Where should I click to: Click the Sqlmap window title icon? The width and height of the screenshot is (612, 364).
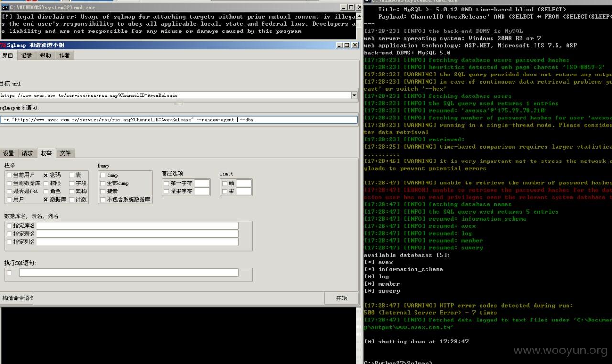coord(3,45)
